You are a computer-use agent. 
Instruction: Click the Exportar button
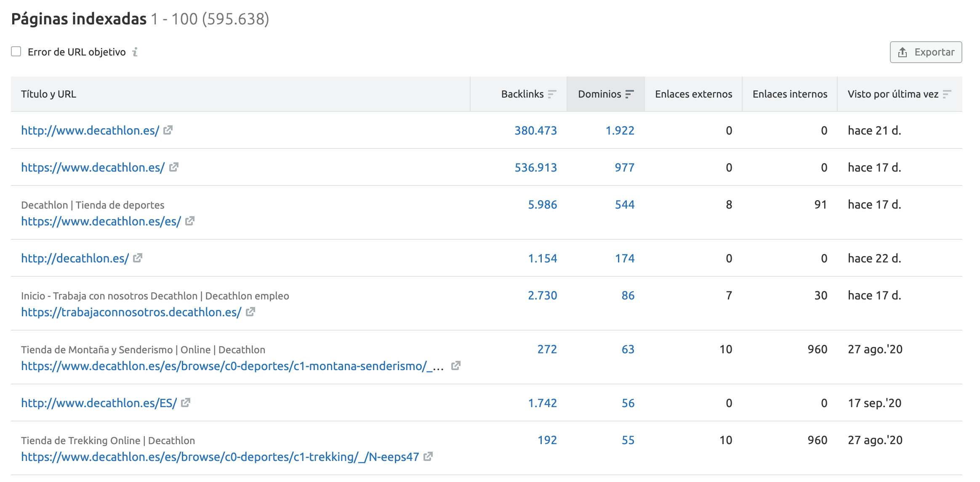926,52
